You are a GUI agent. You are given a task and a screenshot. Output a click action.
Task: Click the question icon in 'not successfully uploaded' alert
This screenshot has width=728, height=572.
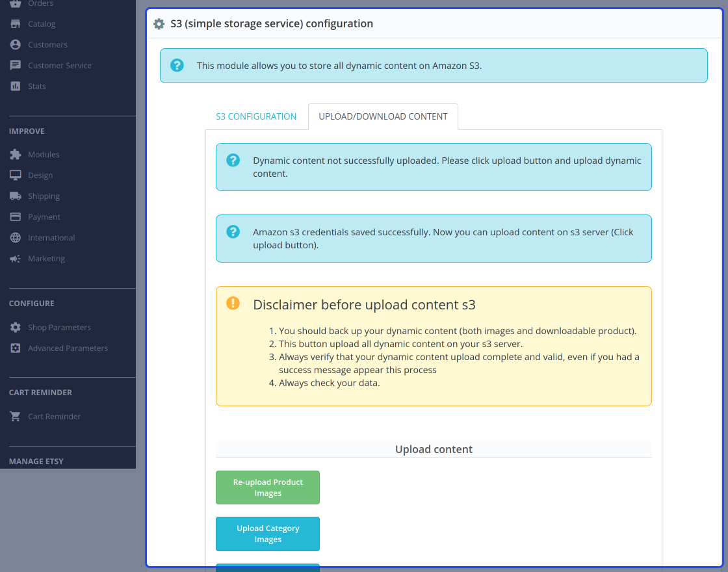click(x=233, y=160)
